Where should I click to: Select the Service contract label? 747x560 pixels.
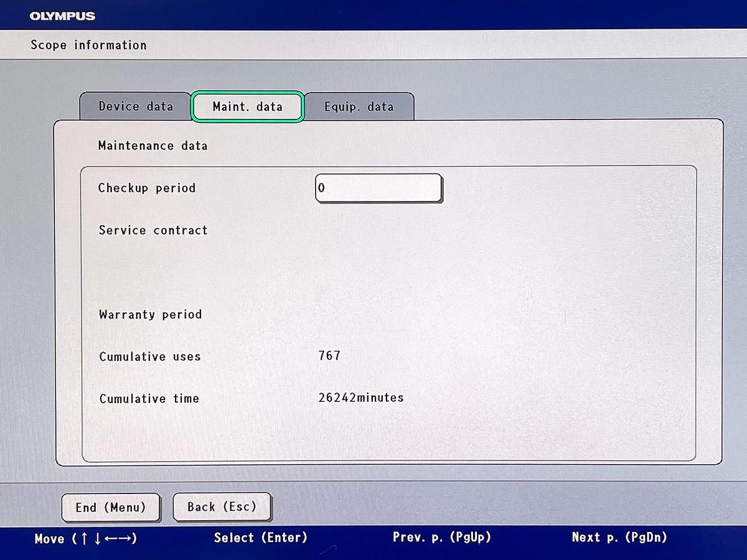pos(153,230)
